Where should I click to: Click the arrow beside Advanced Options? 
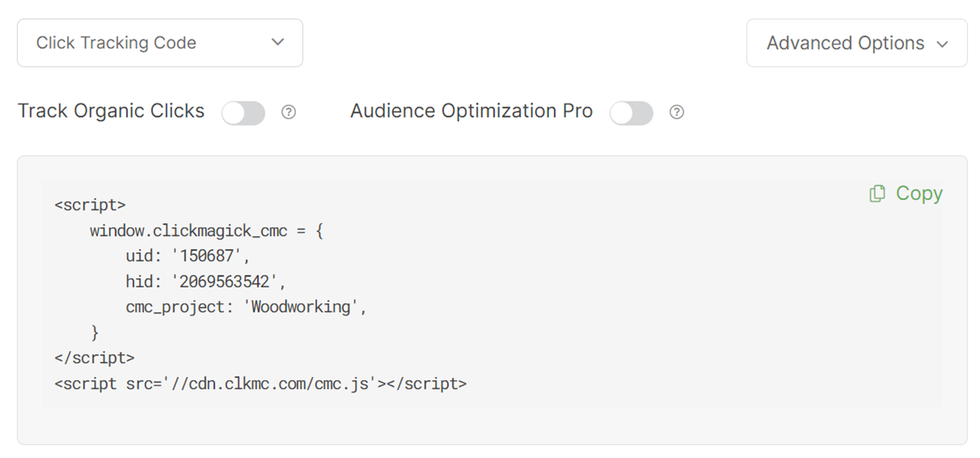942,44
